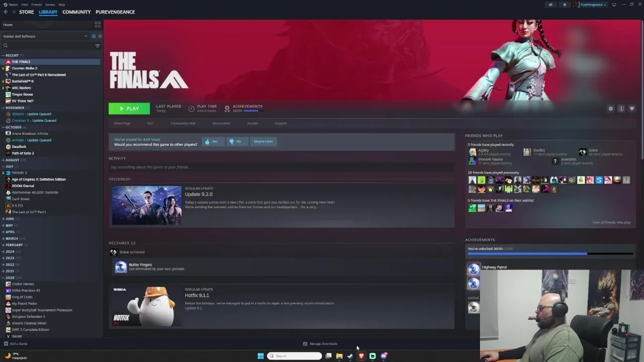
Task: Select Path of Exile 2
Action: 23,153
